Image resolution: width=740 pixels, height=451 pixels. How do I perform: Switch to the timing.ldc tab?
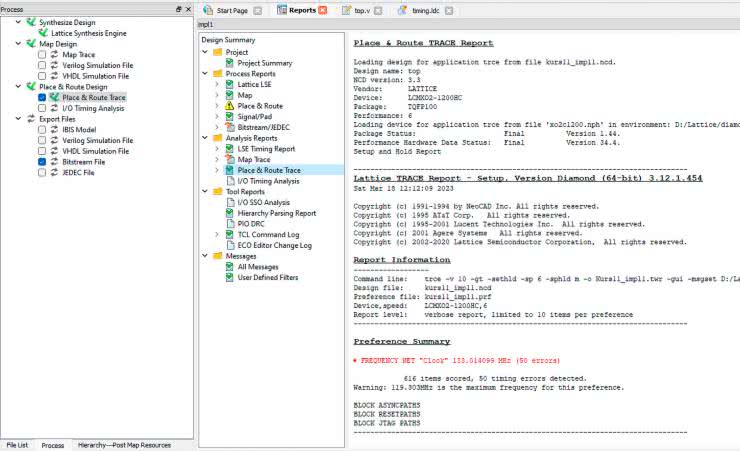(x=418, y=10)
